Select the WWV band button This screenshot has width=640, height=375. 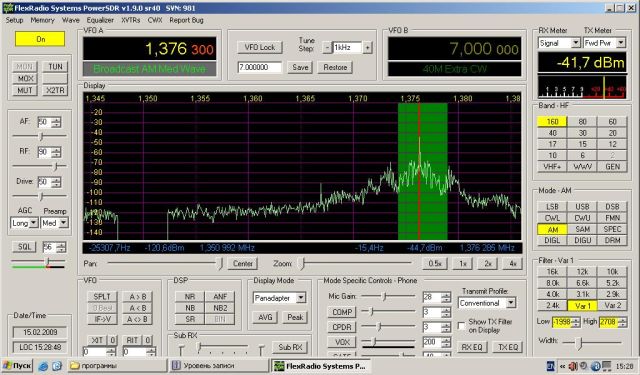coord(582,166)
